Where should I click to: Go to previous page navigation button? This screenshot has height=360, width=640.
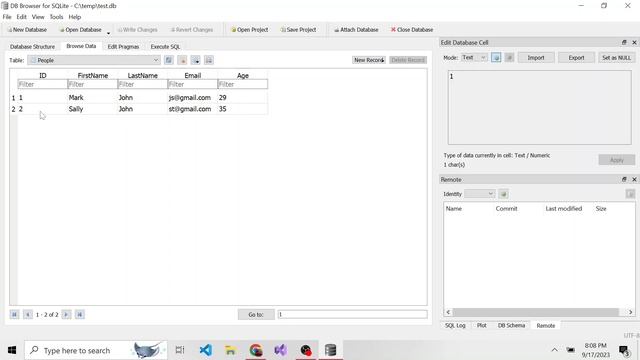pos(28,314)
